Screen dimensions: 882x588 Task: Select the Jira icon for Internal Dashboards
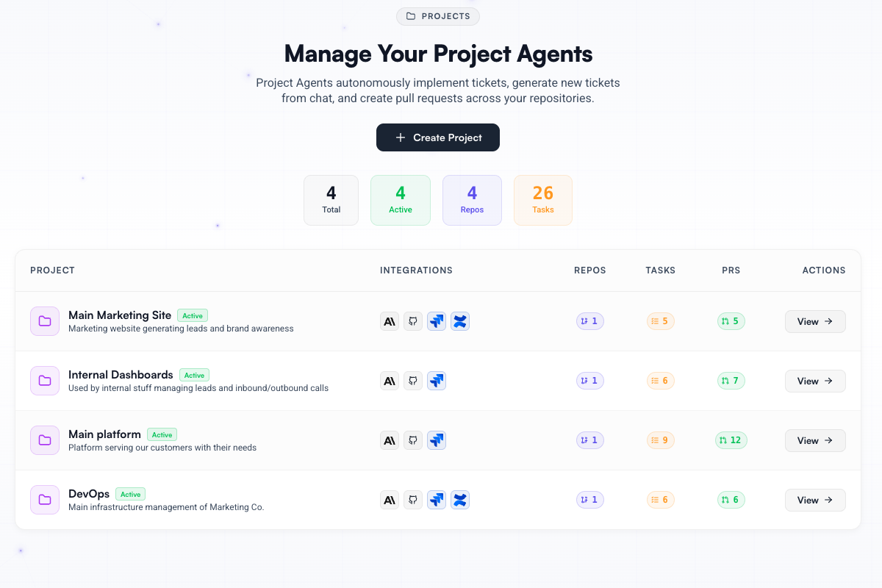pos(437,381)
